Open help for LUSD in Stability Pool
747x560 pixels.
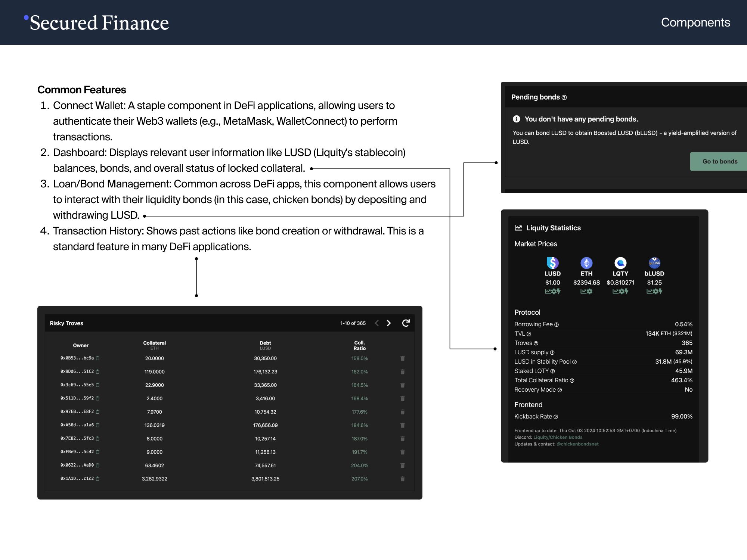574,362
